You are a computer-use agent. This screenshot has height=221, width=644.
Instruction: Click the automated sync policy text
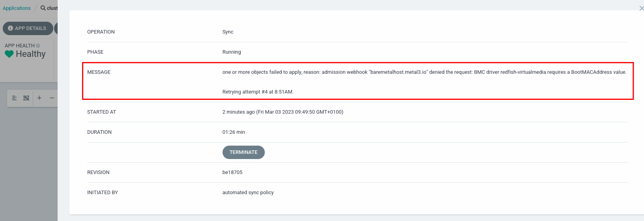(248, 193)
